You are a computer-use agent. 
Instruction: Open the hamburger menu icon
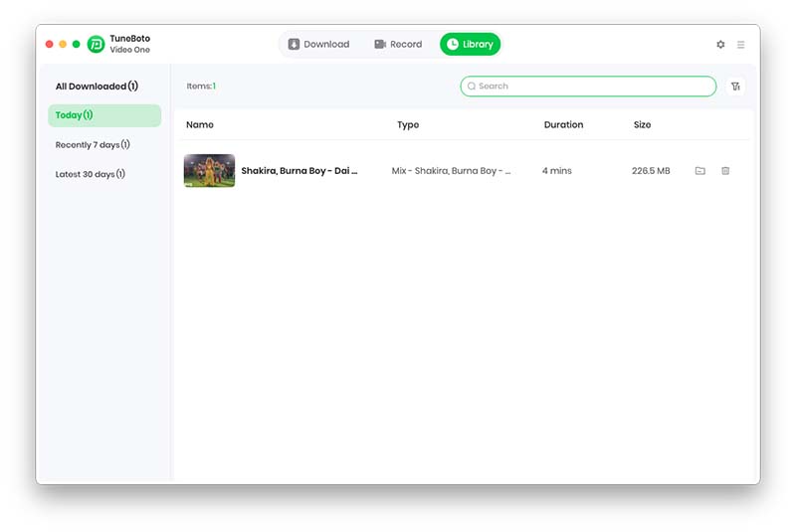pos(740,45)
